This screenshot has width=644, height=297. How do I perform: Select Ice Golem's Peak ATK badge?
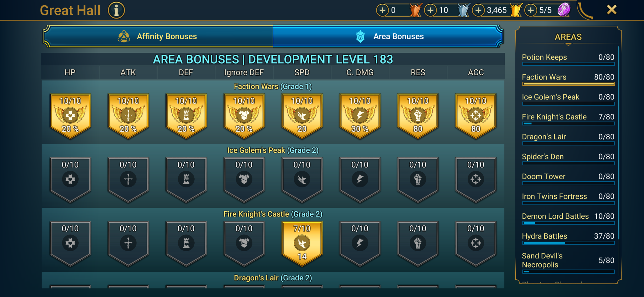point(128,180)
